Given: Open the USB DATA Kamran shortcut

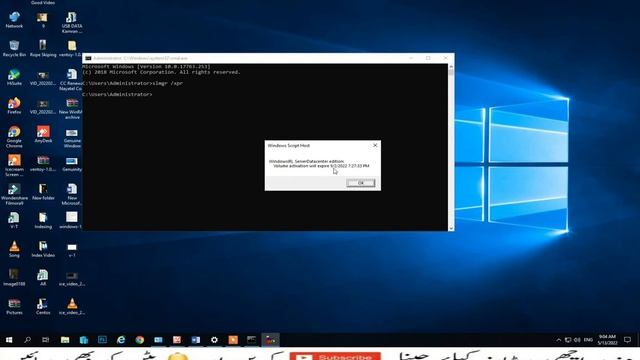Looking at the screenshot, I should (x=72, y=22).
